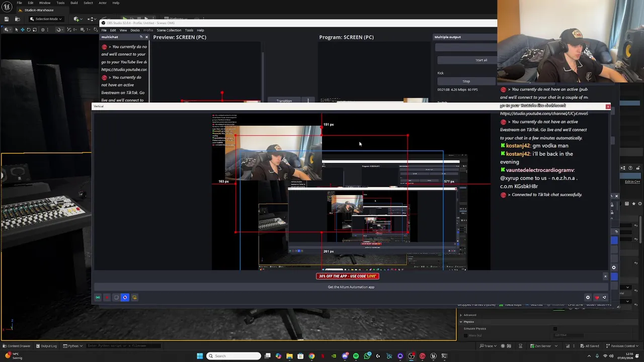Screen dimensions: 644x362
Task: Close the multichat dock
Action: pos(146,37)
